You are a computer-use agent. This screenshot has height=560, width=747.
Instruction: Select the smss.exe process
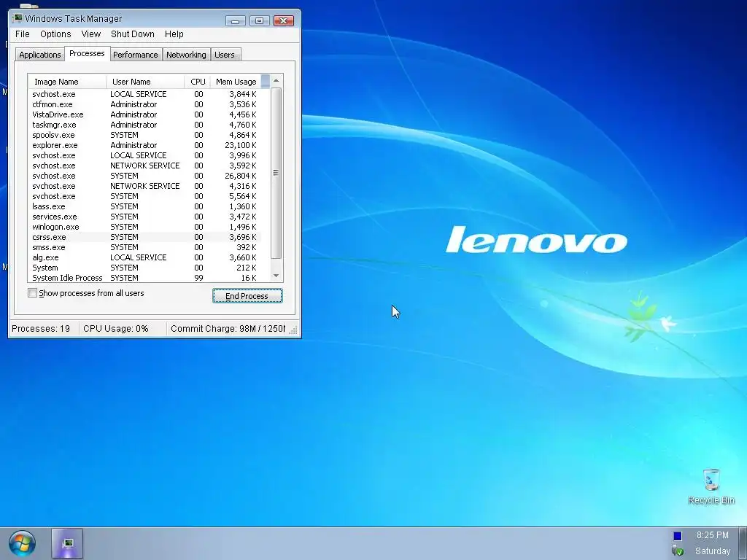coord(144,247)
